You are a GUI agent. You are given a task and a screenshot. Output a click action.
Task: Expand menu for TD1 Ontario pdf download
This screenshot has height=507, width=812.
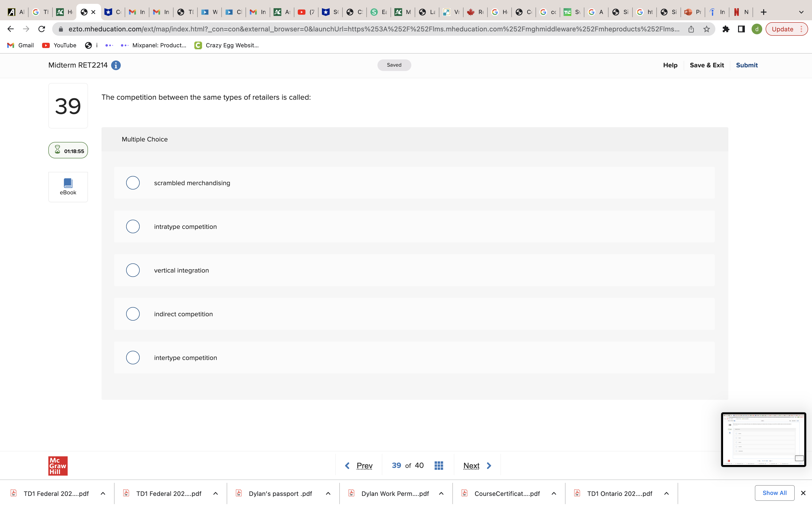click(666, 493)
